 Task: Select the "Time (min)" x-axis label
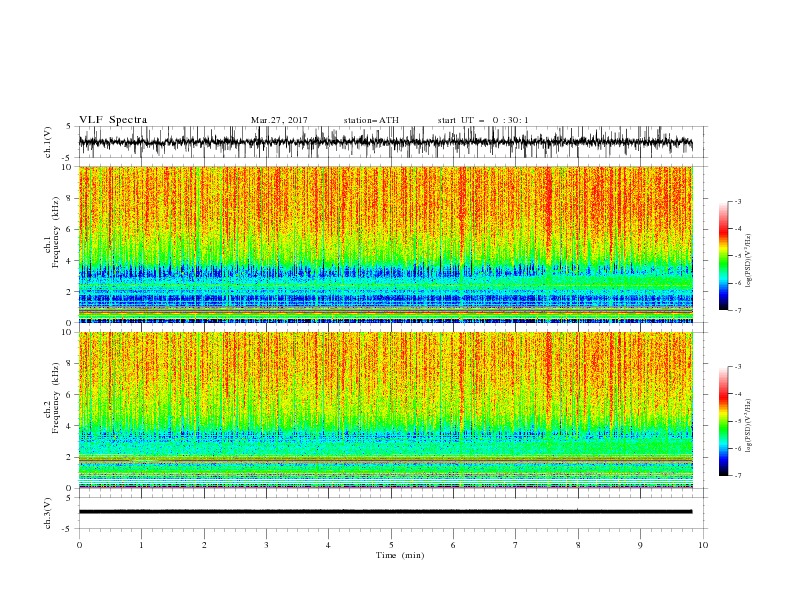[x=400, y=555]
